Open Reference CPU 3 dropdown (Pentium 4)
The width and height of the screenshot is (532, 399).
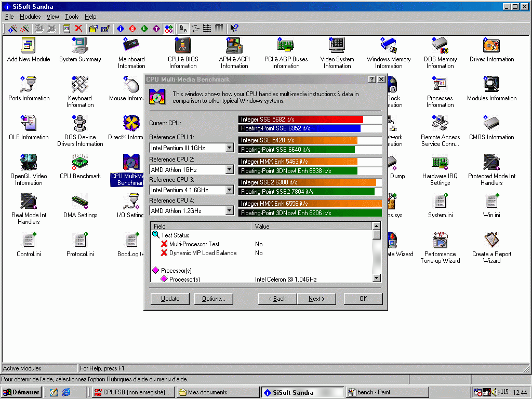point(230,190)
